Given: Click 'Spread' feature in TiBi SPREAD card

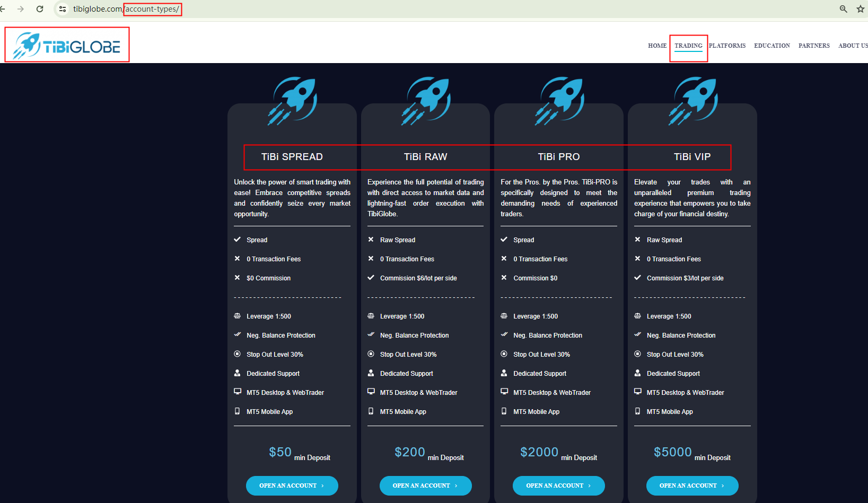Looking at the screenshot, I should pyautogui.click(x=257, y=240).
